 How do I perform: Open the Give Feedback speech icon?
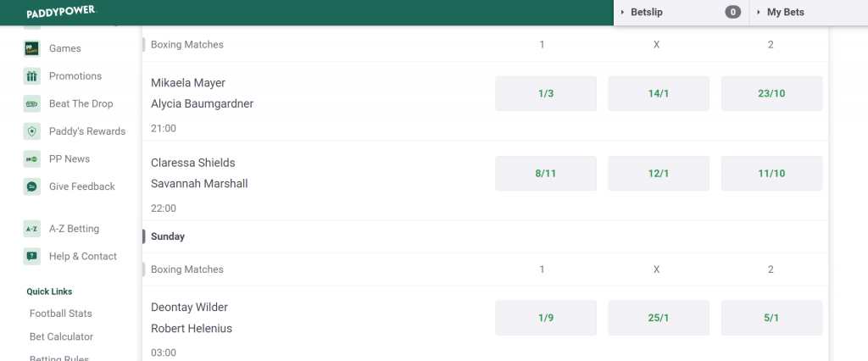click(32, 186)
